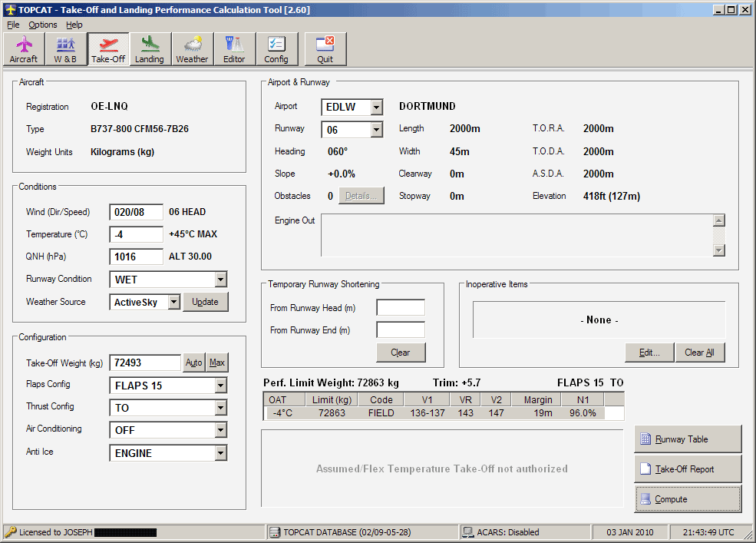Expand the Flaps Config dropdown
Viewport: 756px width, 543px height.
[x=221, y=386]
